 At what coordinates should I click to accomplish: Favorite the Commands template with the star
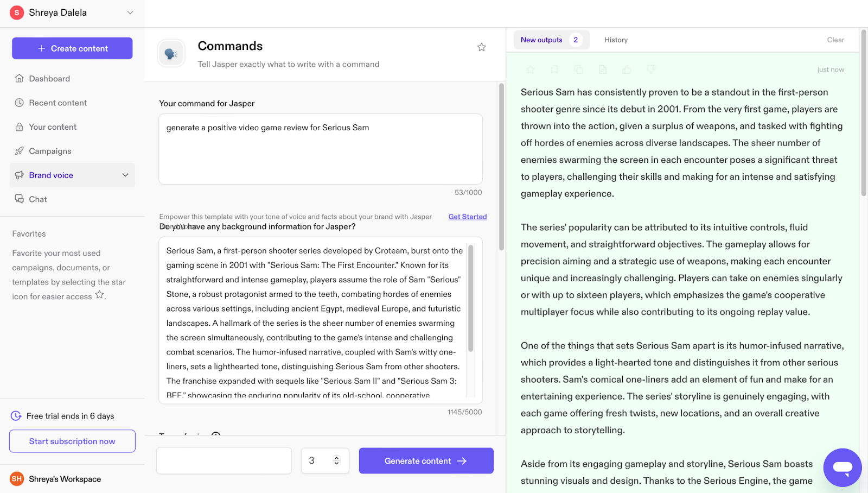coord(481,47)
